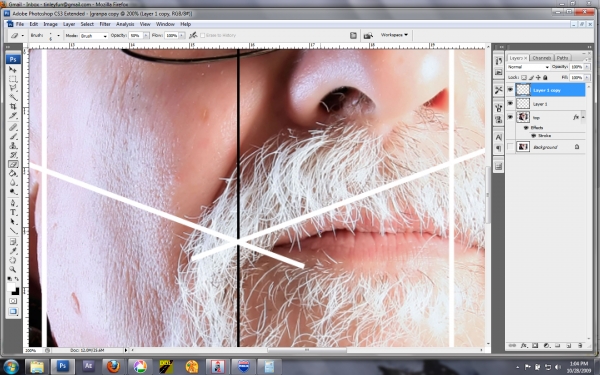Open the Filter menu

pyautogui.click(x=105, y=24)
